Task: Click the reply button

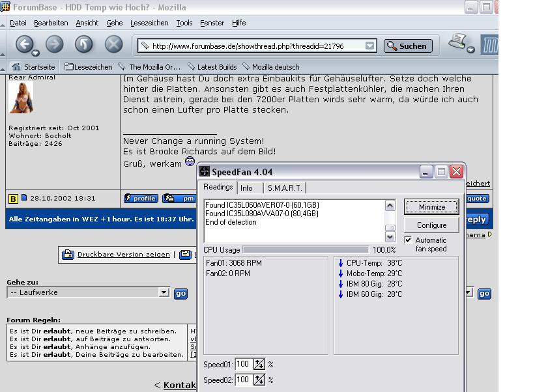Action: pyautogui.click(x=476, y=219)
